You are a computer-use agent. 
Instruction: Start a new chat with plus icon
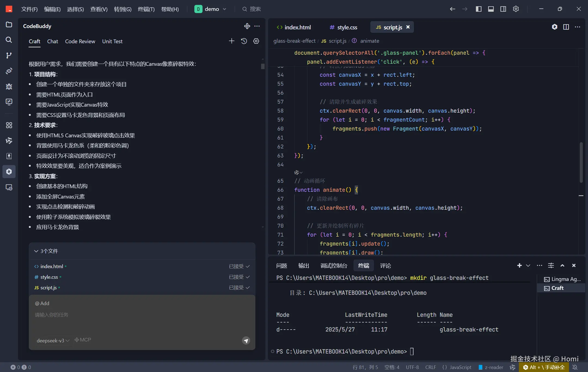coord(231,41)
